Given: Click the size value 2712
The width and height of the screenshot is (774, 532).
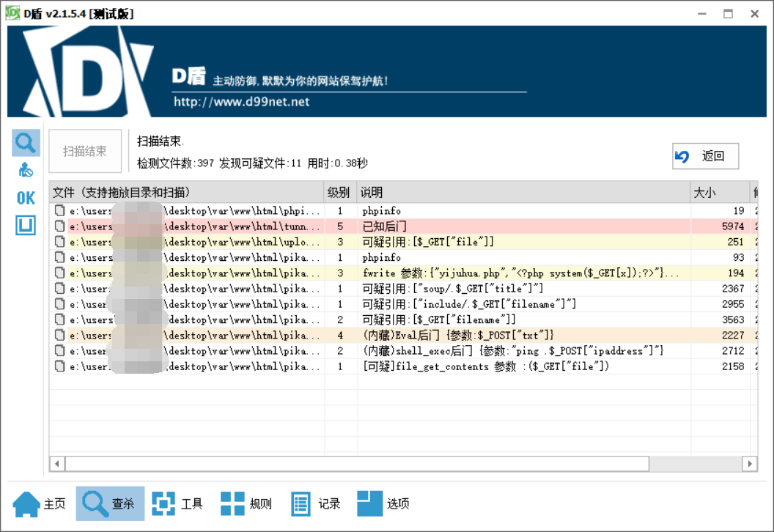Looking at the screenshot, I should (732, 351).
